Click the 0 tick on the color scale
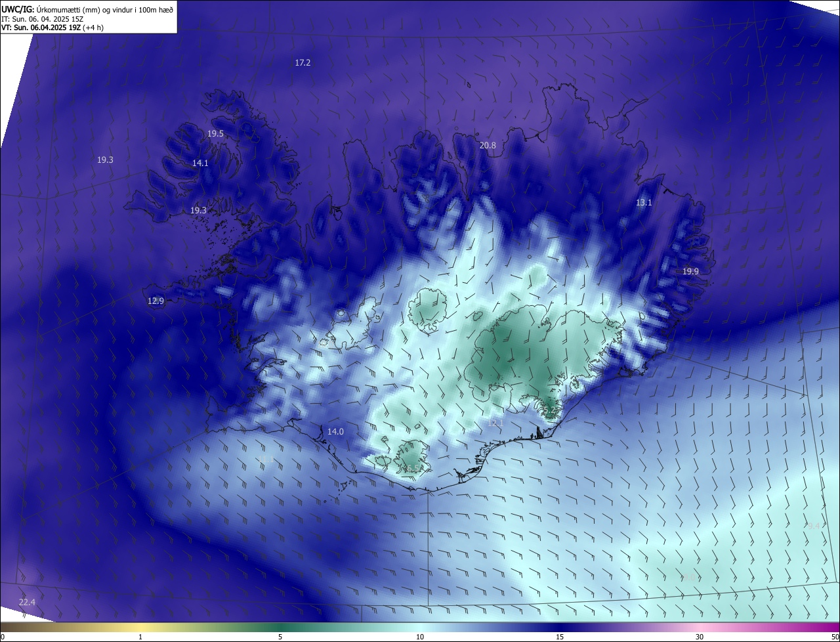The height and width of the screenshot is (642, 840). pyautogui.click(x=3, y=637)
